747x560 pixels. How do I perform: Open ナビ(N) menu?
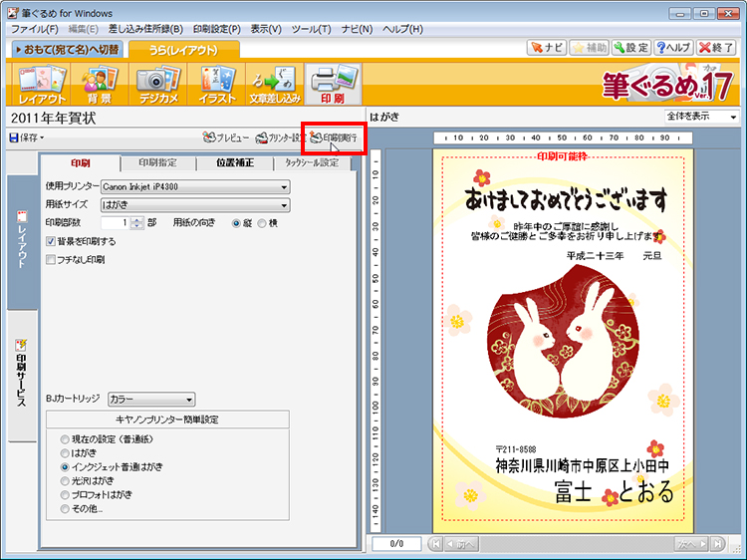357,29
